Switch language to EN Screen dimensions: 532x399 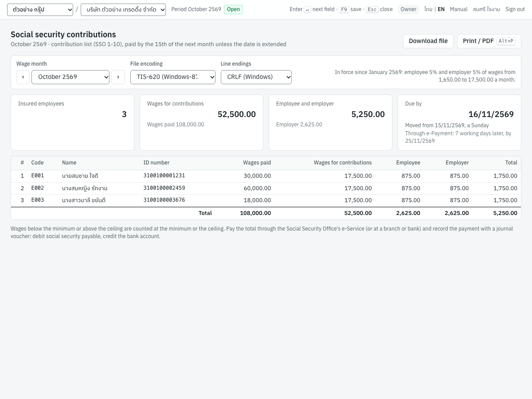coord(441,9)
